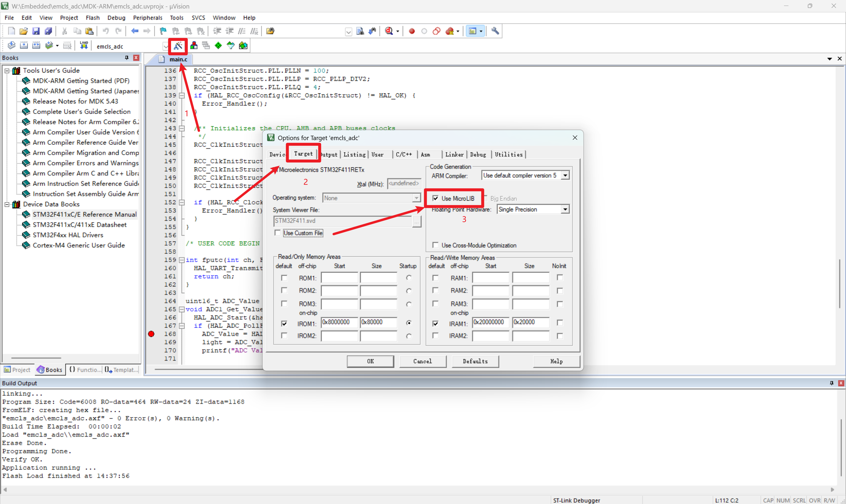The width and height of the screenshot is (846, 504).
Task: Open the emcls_adc target selection dropdown
Action: (165, 46)
